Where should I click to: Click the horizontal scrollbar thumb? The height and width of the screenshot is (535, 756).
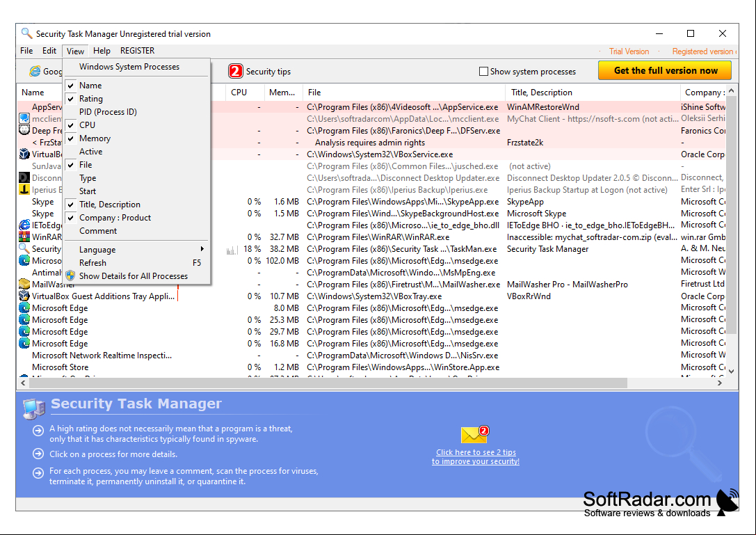(x=328, y=383)
